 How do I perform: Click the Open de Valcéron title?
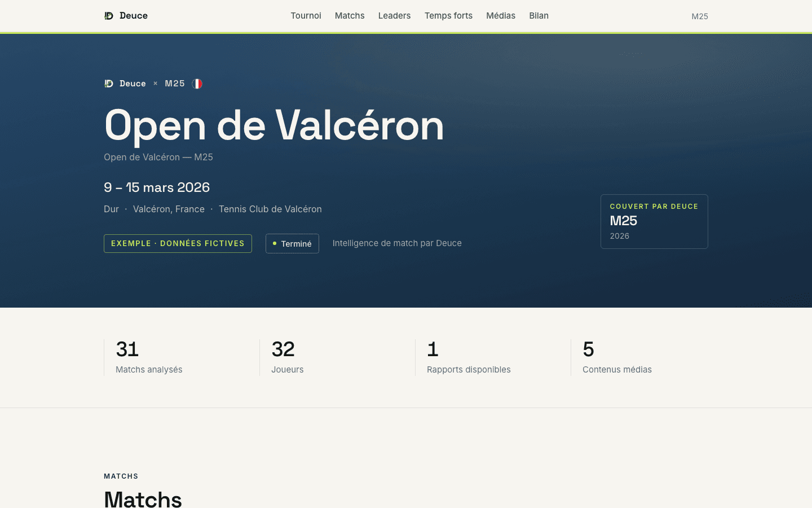tap(274, 125)
